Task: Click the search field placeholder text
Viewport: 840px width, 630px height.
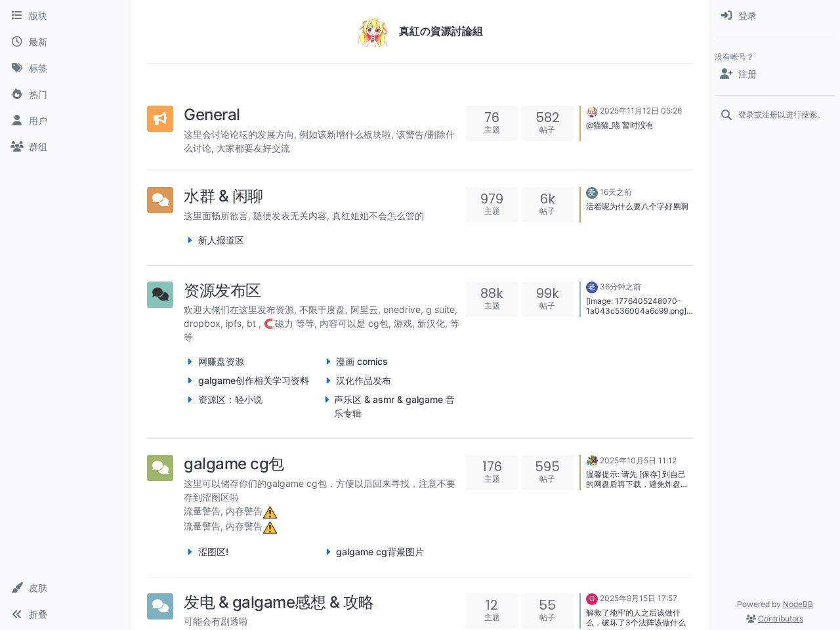Action: coord(780,115)
